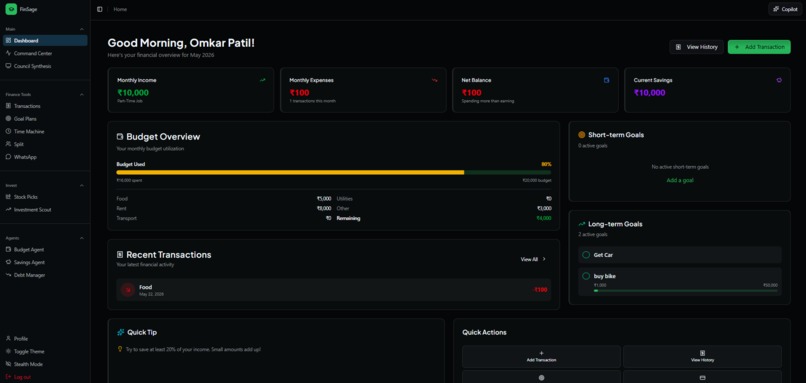Click the Home breadcrumb

click(120, 9)
